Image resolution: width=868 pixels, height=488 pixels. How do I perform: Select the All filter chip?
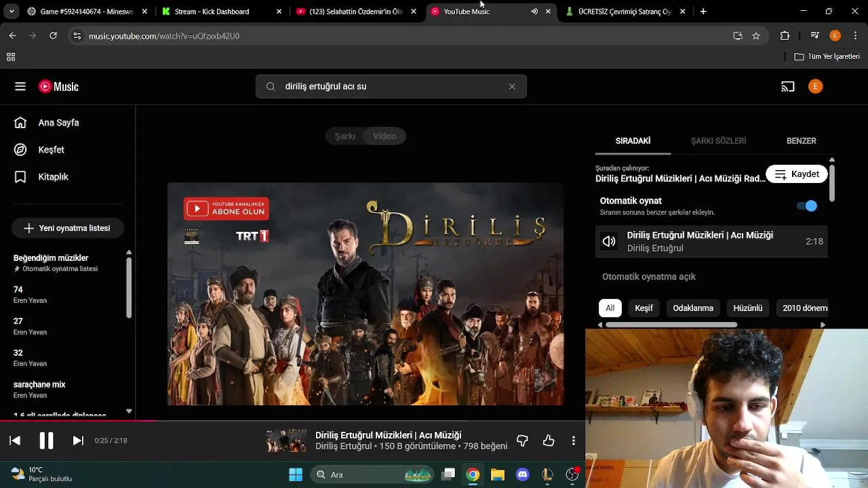610,308
